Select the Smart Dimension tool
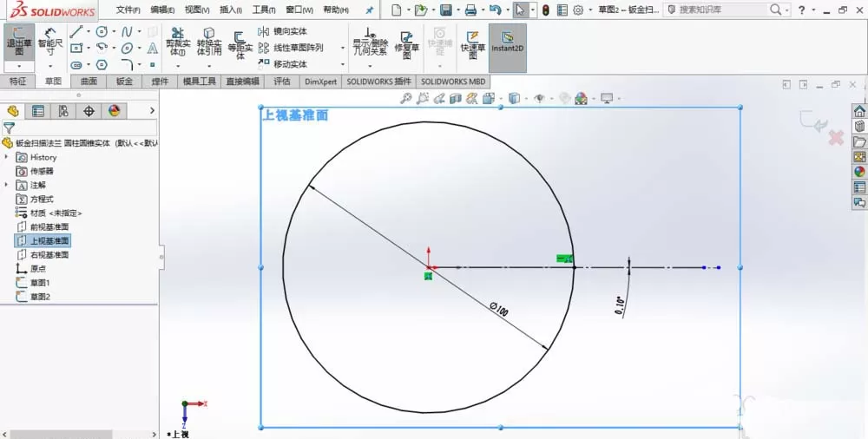 50,42
